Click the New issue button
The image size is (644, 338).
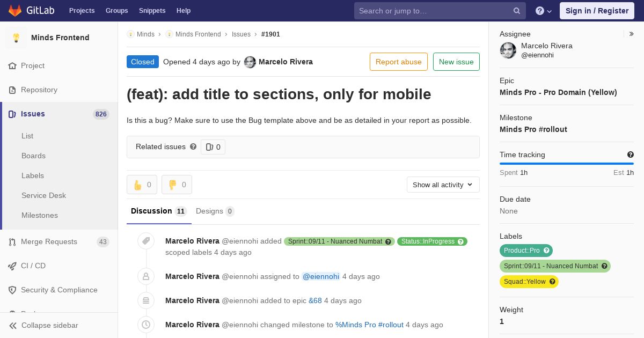(456, 62)
